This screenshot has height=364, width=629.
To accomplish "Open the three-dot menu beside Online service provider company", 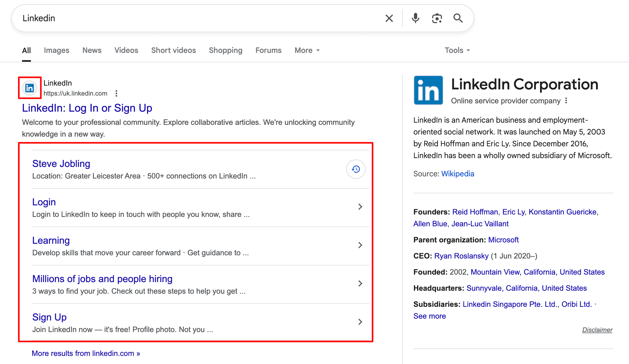I will [x=566, y=101].
